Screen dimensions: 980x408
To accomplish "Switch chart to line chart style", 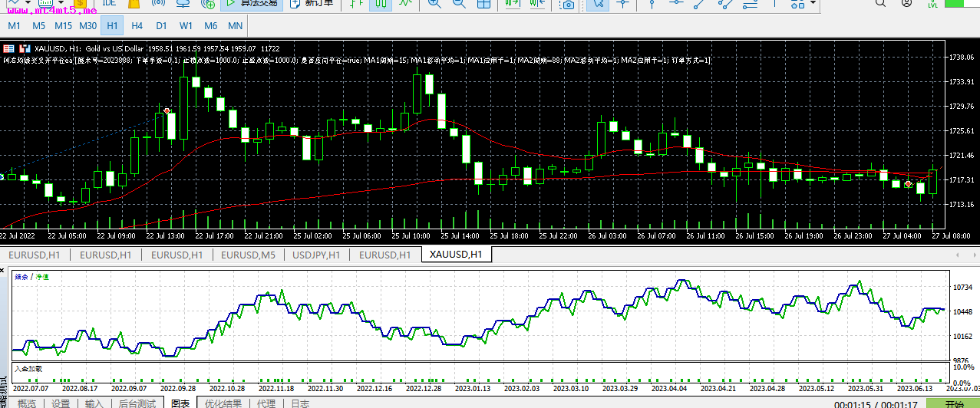I will pos(404,4).
